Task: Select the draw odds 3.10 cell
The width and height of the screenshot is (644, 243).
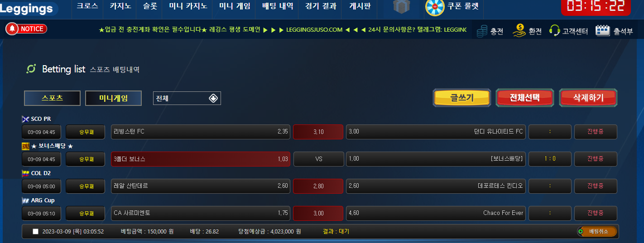Action: coord(318,132)
